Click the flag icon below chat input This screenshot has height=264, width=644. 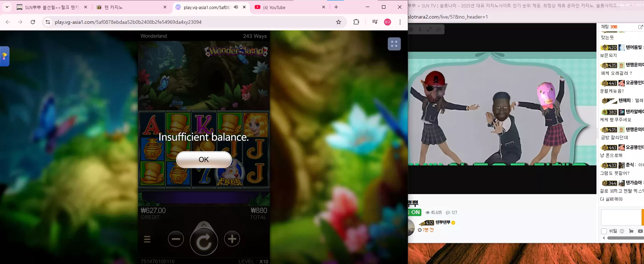click(x=631, y=231)
